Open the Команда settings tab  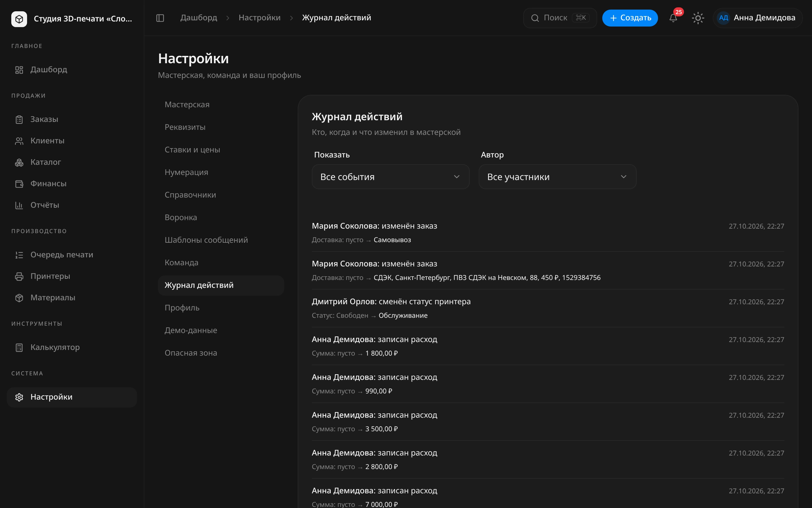[221, 262]
